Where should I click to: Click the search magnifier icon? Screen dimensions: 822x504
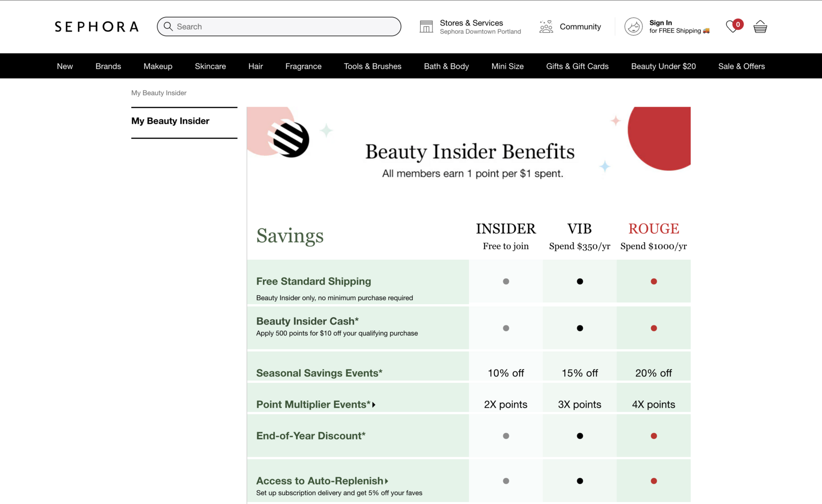tap(168, 26)
